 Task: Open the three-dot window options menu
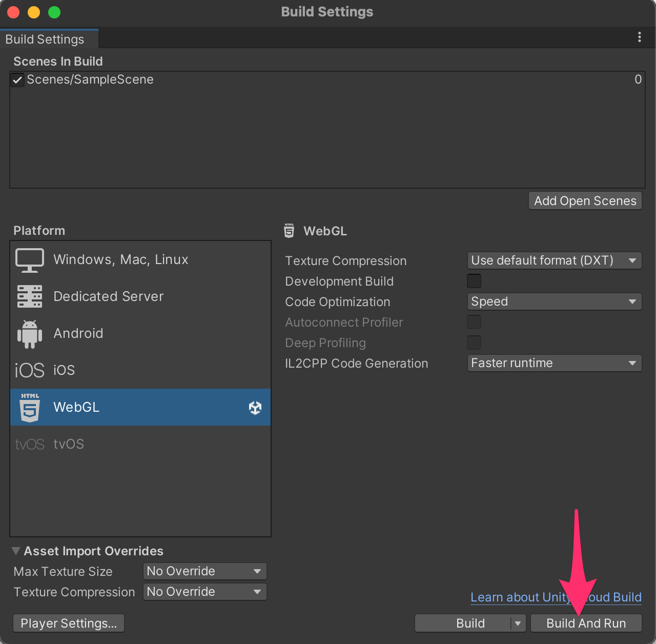tap(639, 37)
